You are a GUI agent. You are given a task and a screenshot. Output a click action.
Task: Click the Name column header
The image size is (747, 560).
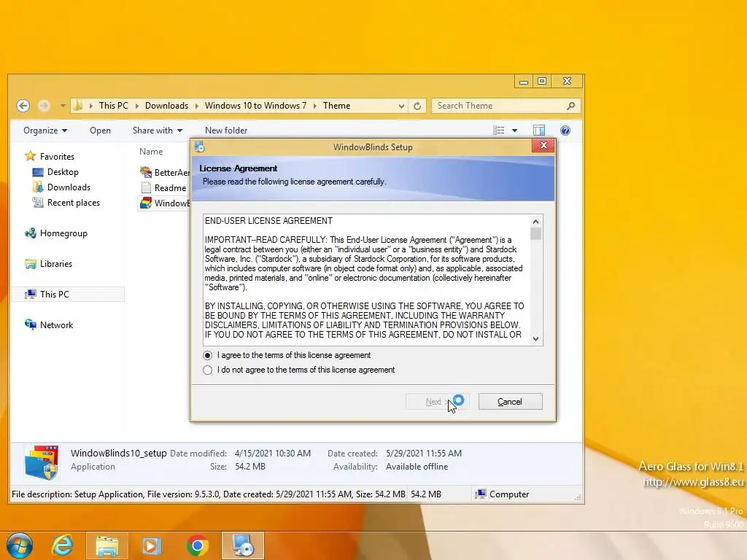[x=151, y=152]
